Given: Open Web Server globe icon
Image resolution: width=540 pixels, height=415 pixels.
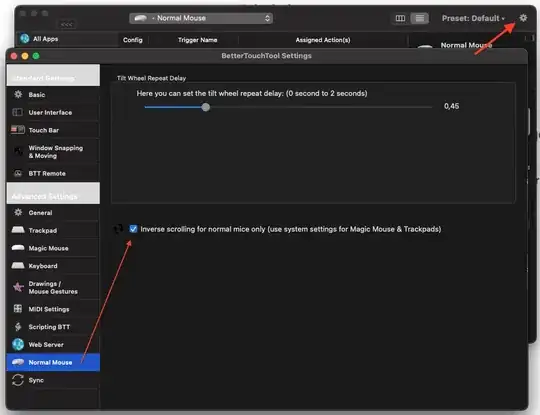Looking at the screenshot, I should pos(18,344).
